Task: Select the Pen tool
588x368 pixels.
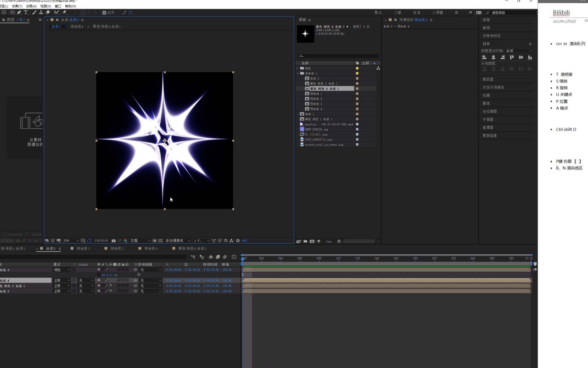Action: pyautogui.click(x=19, y=12)
